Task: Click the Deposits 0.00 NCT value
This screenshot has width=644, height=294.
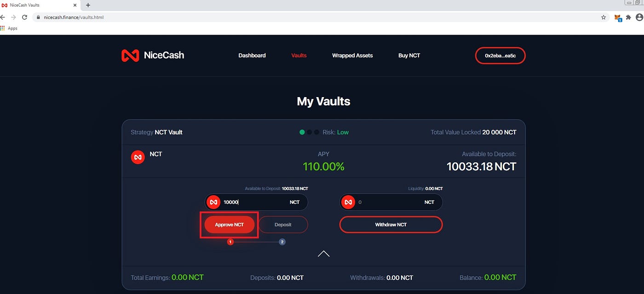Action: click(290, 278)
